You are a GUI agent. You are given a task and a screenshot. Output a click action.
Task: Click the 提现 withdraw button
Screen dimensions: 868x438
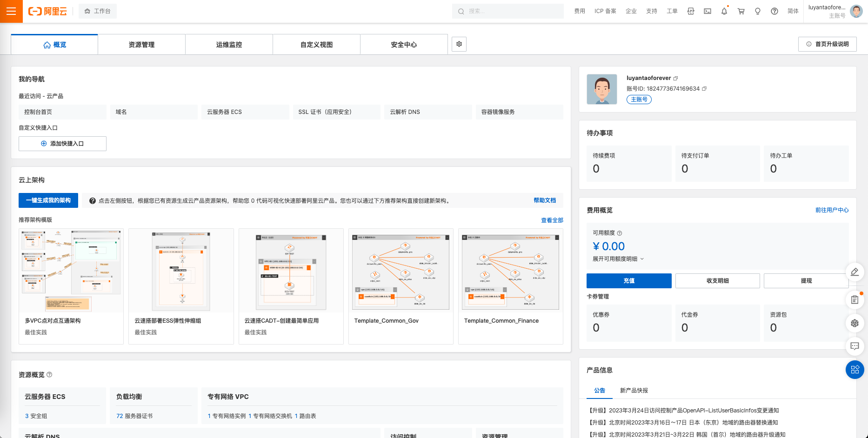tap(806, 281)
